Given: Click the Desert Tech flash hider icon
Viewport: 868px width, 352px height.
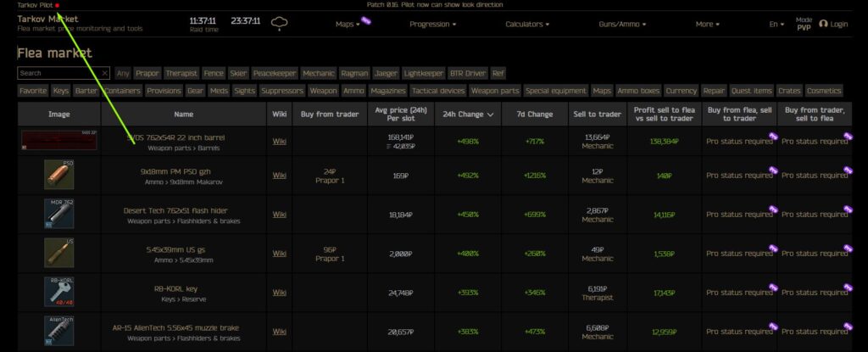Looking at the screenshot, I should click(59, 214).
